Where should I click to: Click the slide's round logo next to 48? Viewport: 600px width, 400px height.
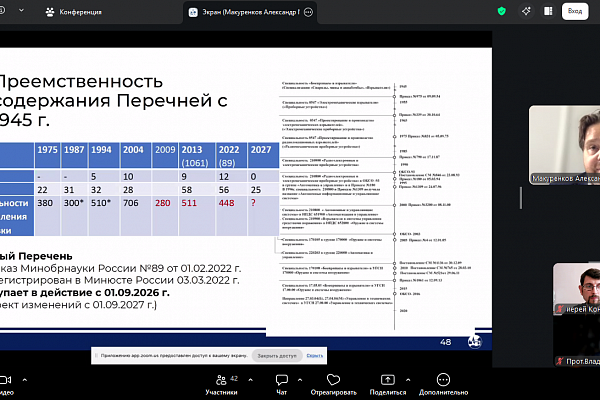(475, 341)
